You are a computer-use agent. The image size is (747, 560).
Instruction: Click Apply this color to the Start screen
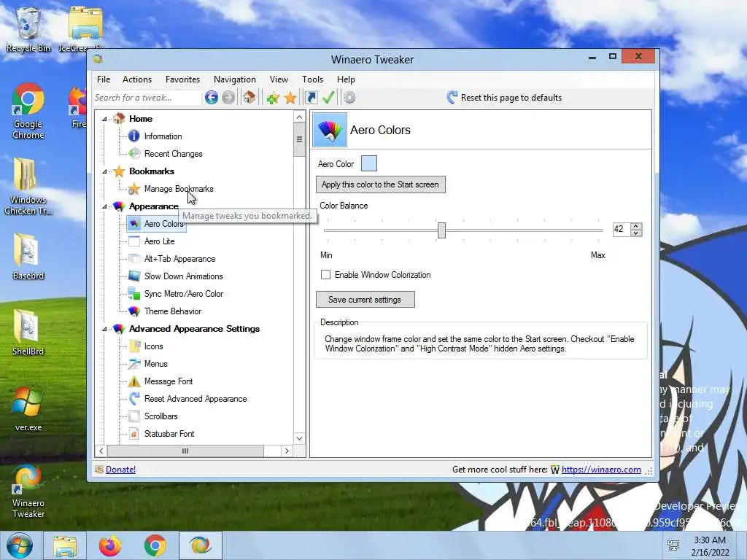(x=381, y=184)
